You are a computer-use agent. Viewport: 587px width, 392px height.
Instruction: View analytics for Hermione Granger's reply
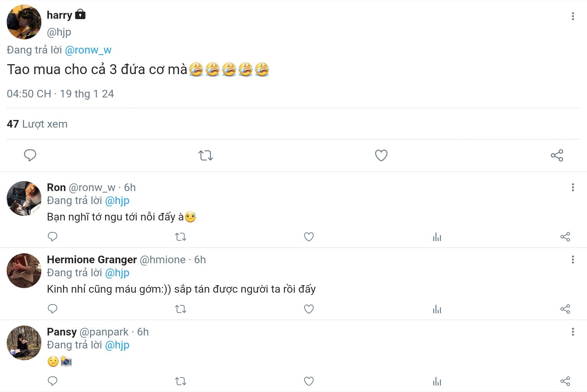pyautogui.click(x=437, y=309)
